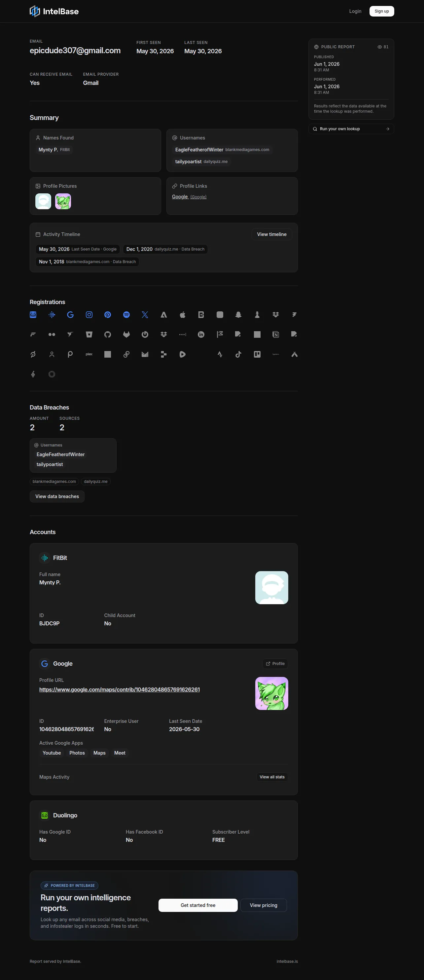Click the Google icon under Registrations
Viewport: 424px width, 980px height.
pos(70,315)
